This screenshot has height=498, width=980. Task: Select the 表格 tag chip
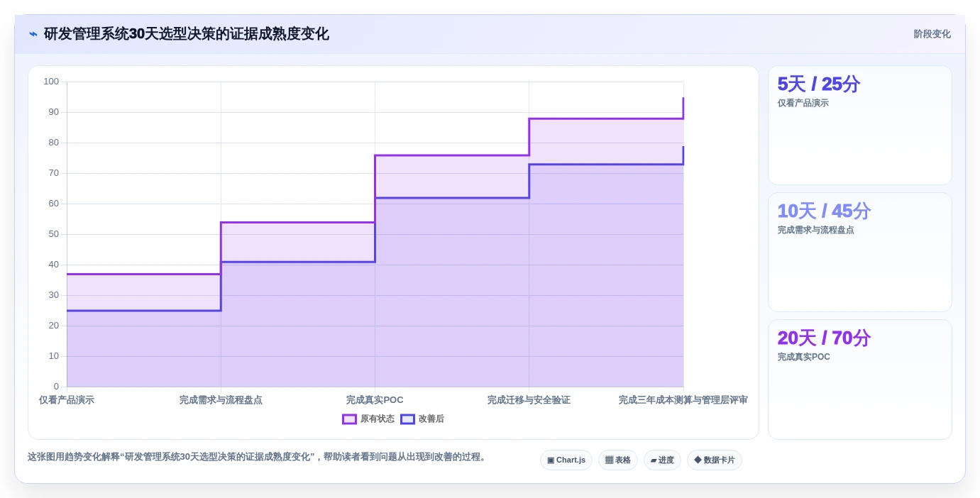coord(617,460)
